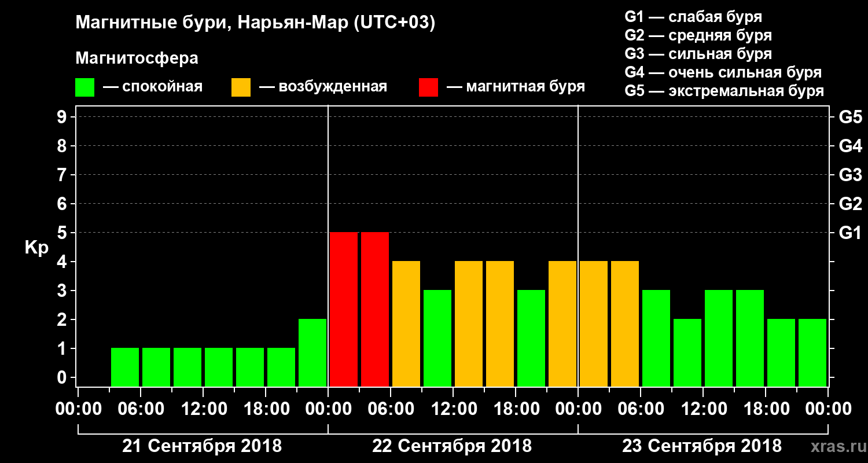Click the green Kp 2 bar on 21 September
This screenshot has height=463, width=868.
(x=312, y=352)
